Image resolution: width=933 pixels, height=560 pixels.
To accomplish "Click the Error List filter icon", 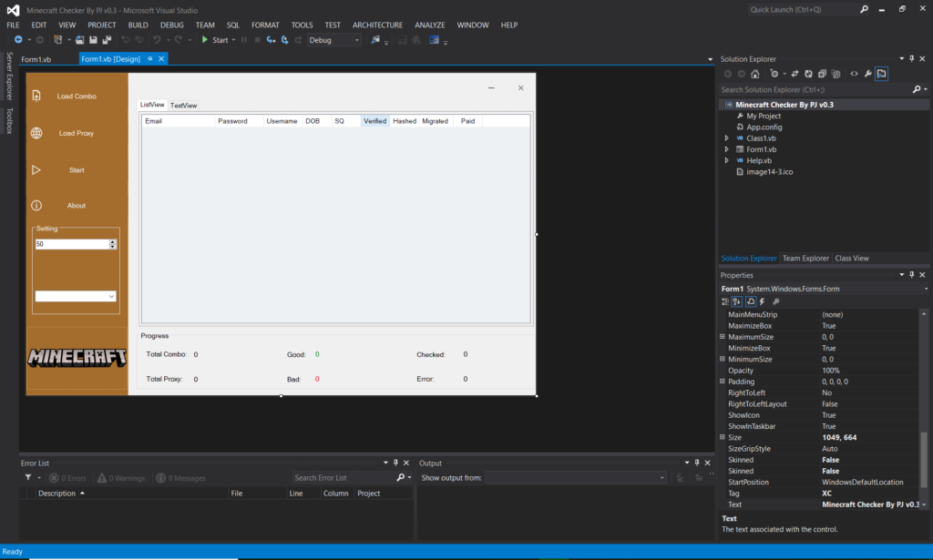I will tap(28, 477).
